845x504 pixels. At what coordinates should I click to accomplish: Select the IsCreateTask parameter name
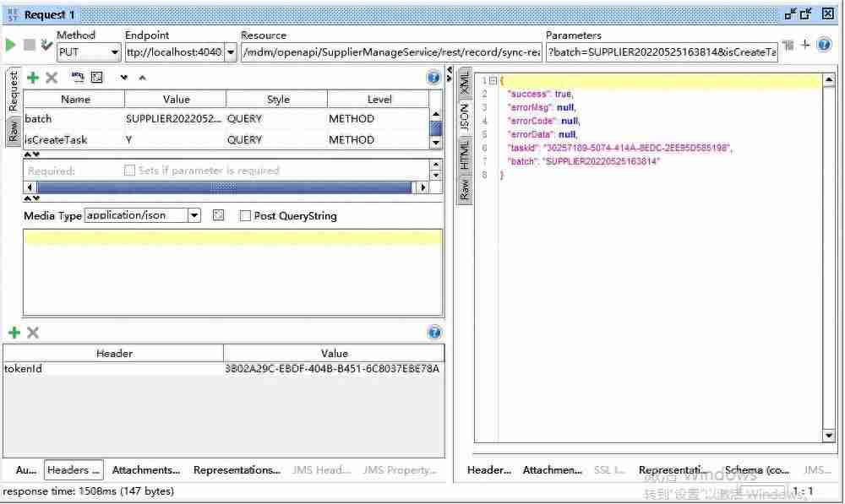click(x=56, y=139)
